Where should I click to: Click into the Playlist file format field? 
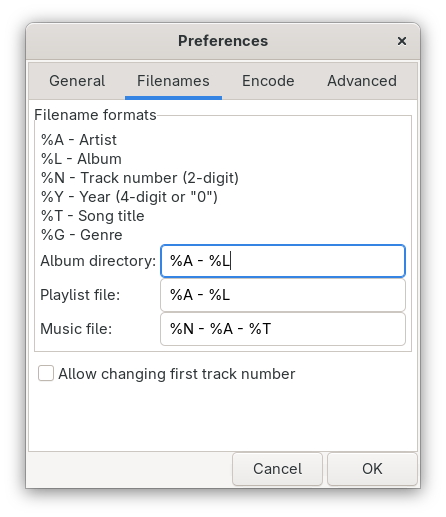283,295
